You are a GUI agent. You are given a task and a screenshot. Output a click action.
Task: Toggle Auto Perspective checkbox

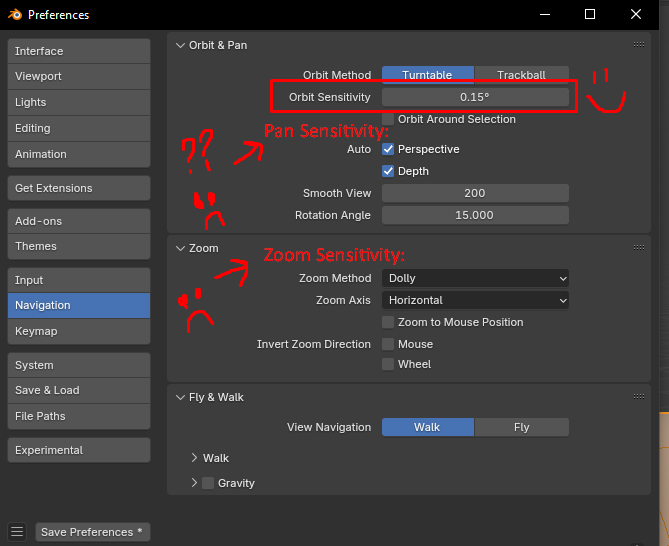coord(388,149)
